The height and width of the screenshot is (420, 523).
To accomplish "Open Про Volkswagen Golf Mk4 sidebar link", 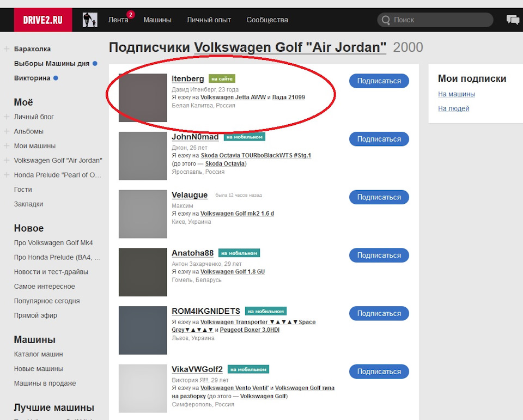I will pos(53,243).
